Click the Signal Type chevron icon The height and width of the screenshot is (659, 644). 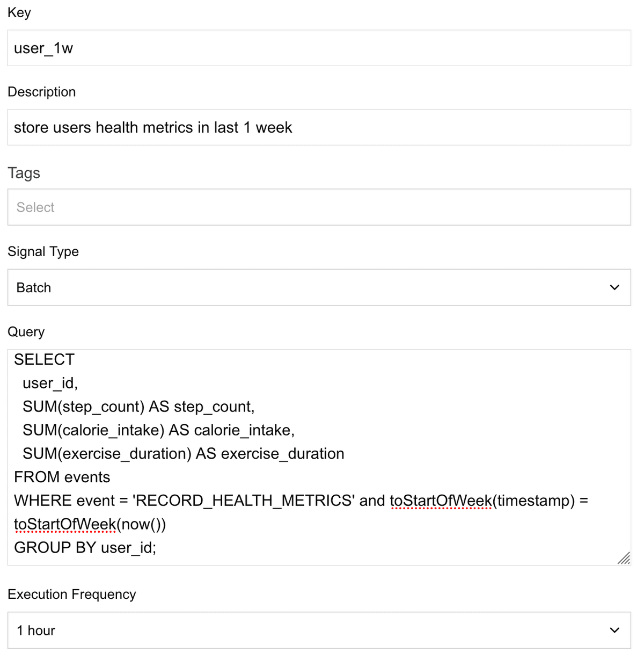click(614, 287)
